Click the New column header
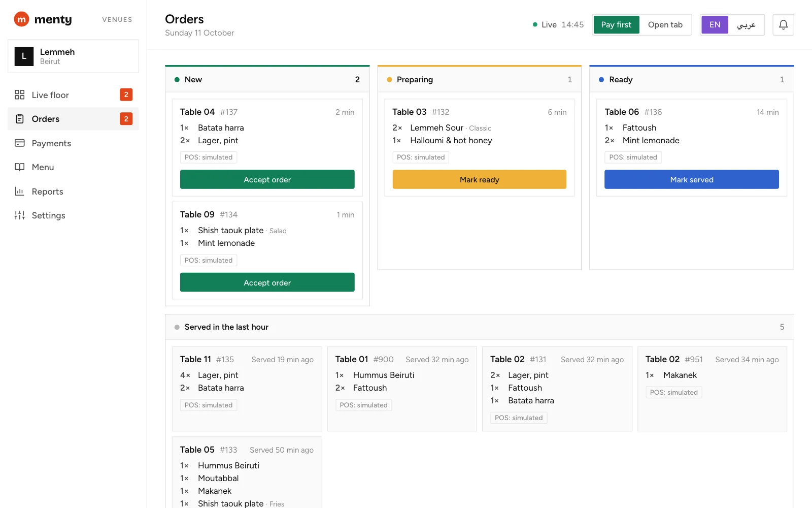 click(x=267, y=79)
